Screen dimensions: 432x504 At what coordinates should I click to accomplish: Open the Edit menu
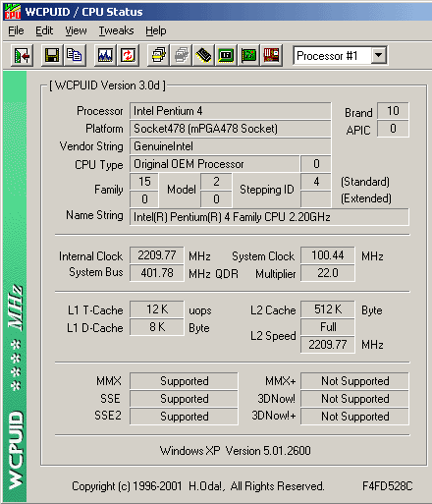[x=44, y=30]
